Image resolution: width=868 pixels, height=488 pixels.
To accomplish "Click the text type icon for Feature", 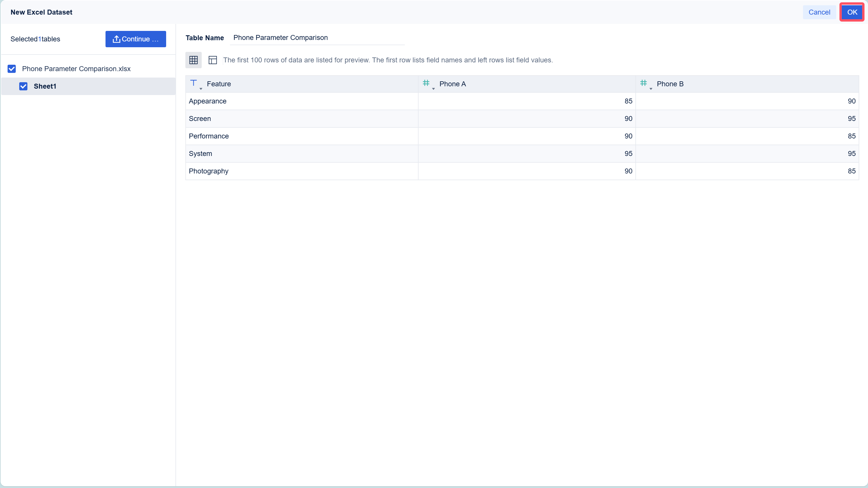I will [x=194, y=83].
